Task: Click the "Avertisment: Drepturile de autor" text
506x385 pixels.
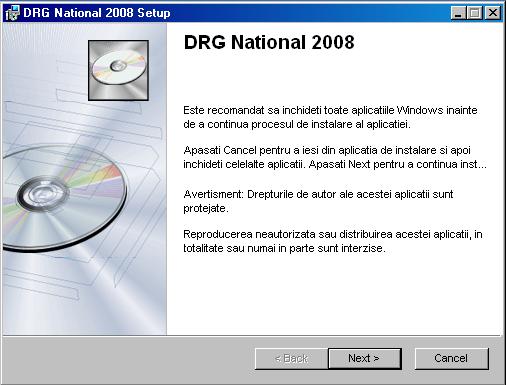Action: click(x=318, y=201)
